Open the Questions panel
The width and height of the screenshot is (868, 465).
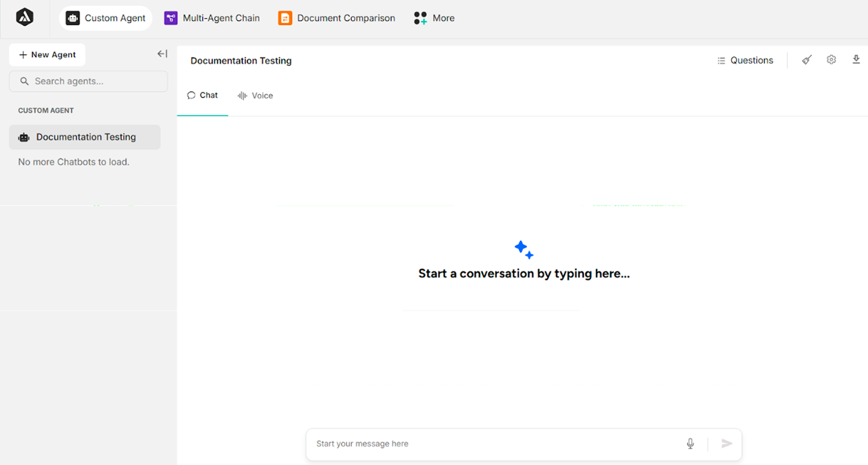click(751, 60)
